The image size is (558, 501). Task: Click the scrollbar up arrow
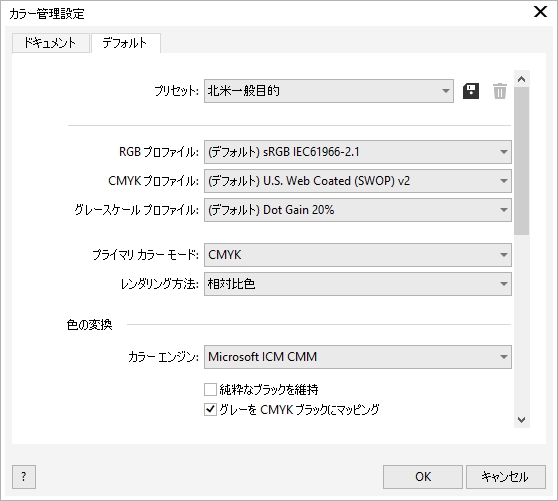(522, 79)
